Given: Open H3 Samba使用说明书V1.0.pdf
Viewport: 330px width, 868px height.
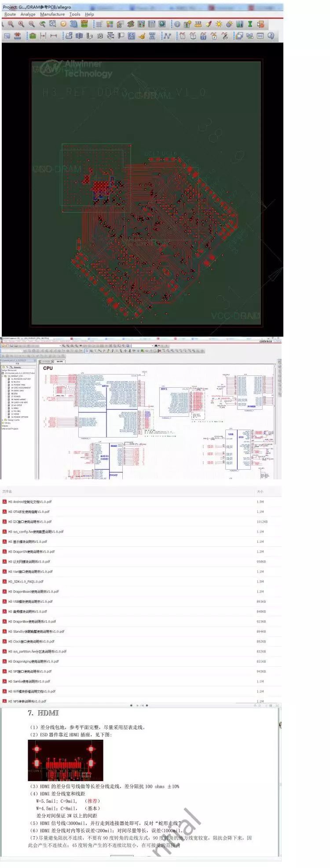Looking at the screenshot, I should [x=29, y=681].
